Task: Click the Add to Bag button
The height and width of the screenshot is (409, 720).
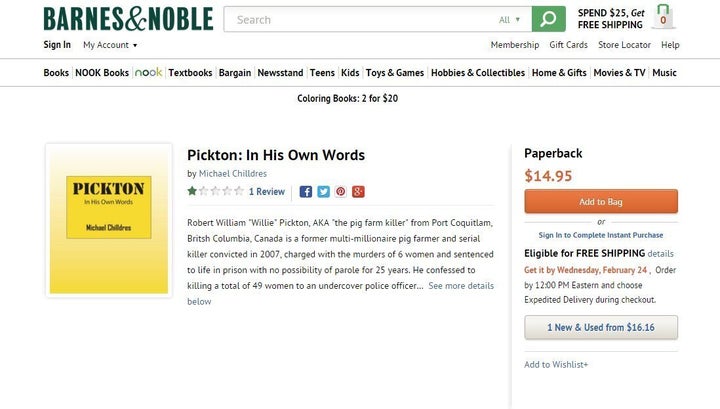Action: tap(601, 202)
